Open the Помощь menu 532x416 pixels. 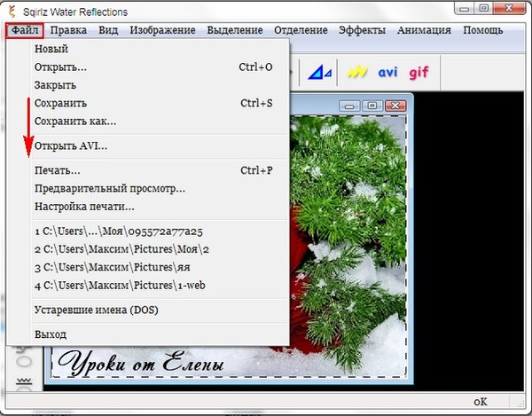483,30
